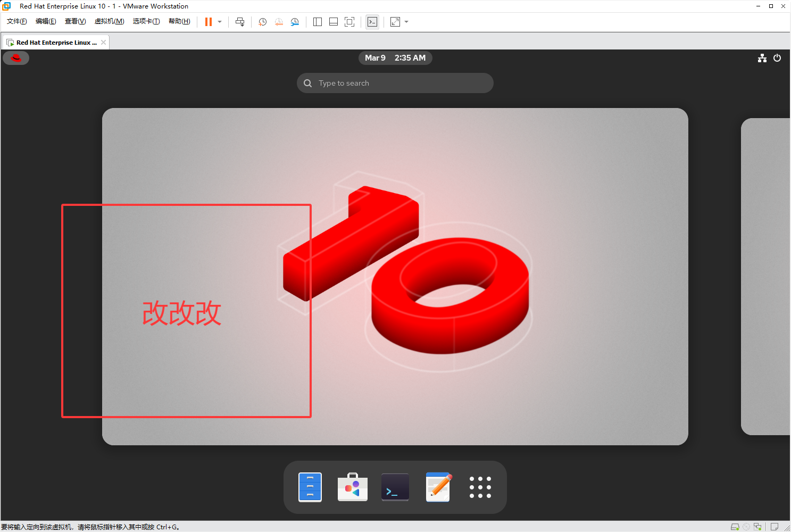Screen dimensions: 791x532
Task: Show all applications grid
Action: click(480, 487)
